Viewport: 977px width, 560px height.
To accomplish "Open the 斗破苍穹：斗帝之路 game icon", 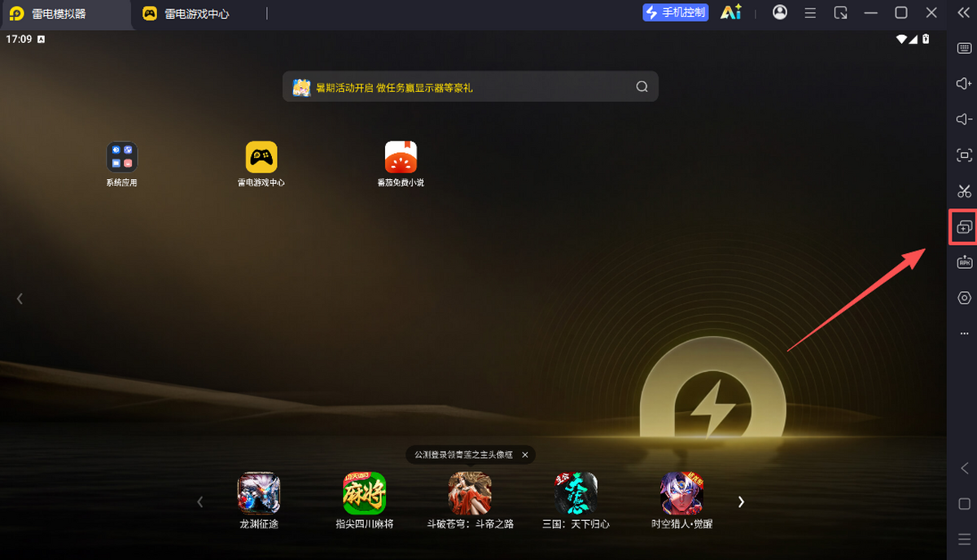I will click(x=470, y=493).
